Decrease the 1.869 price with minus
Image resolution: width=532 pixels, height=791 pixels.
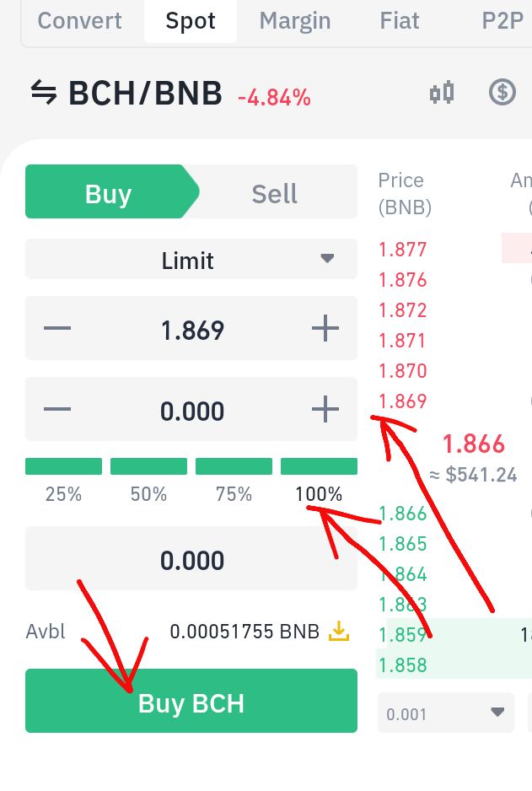(57, 328)
